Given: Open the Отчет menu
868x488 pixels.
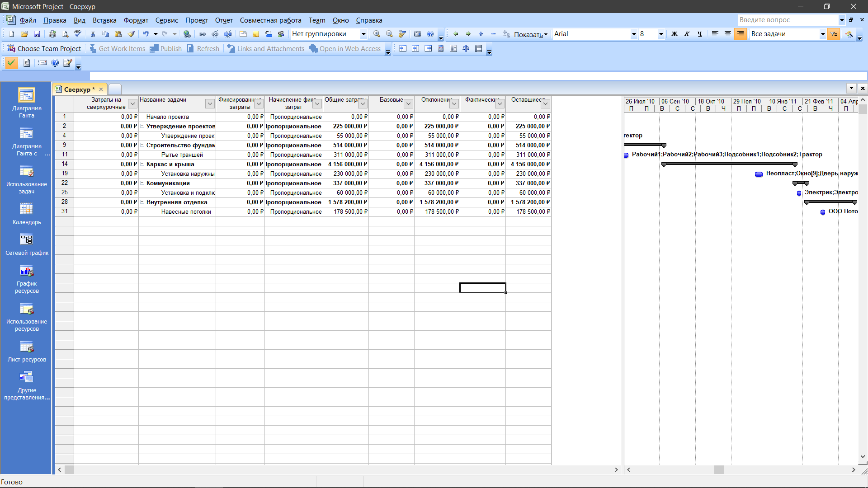Looking at the screenshot, I should 224,20.
